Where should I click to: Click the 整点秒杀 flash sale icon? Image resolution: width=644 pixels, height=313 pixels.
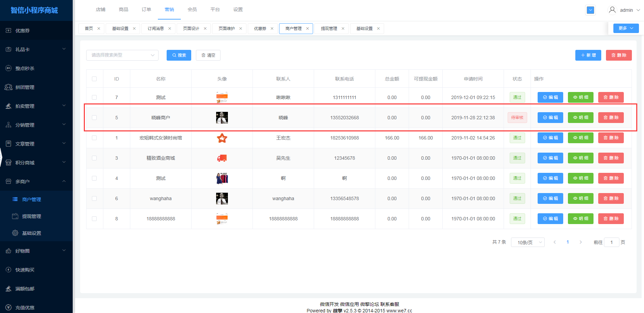coord(8,68)
